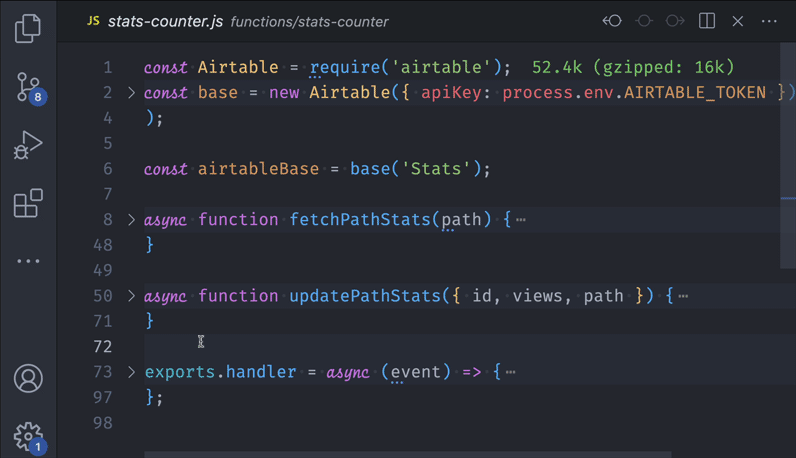
Task: Unfold ellipsis after fetchPathStats brace
Action: click(x=521, y=220)
